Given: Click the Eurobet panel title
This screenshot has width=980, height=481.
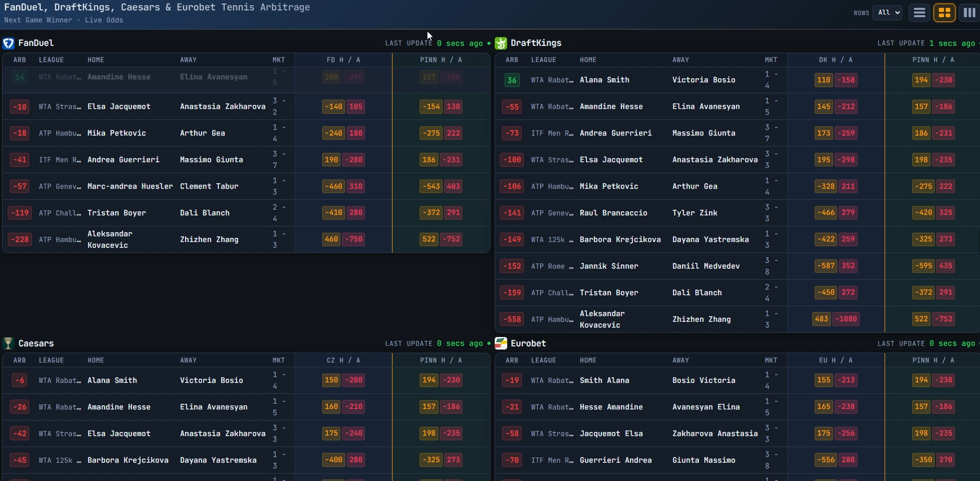Looking at the screenshot, I should [x=528, y=343].
